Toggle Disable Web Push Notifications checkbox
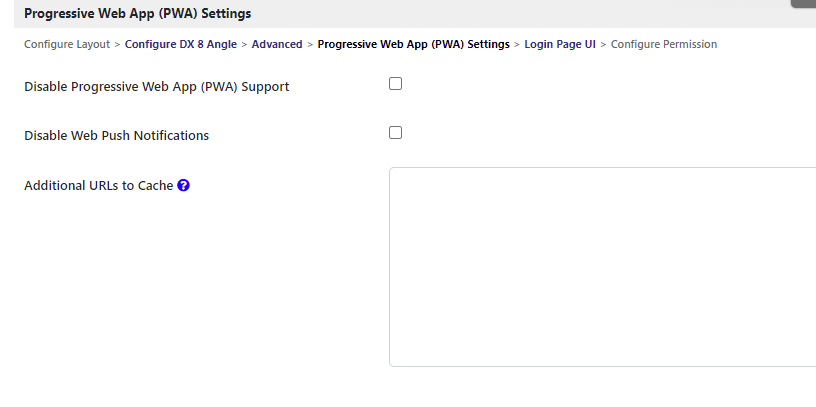This screenshot has width=816, height=407. [395, 132]
